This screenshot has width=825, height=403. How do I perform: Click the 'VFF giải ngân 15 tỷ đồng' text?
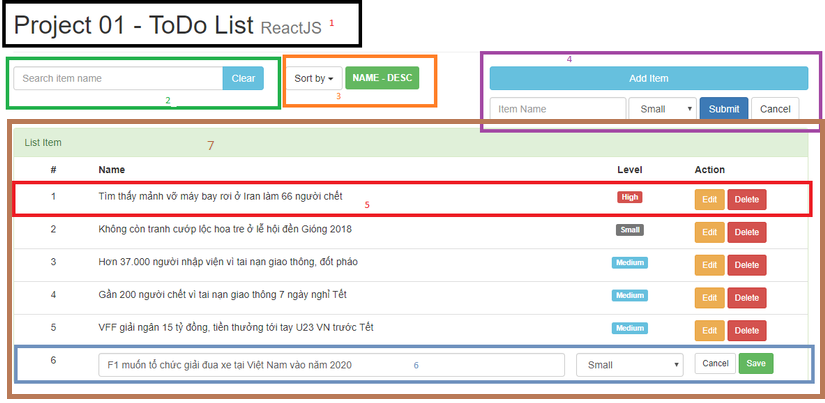click(x=236, y=327)
